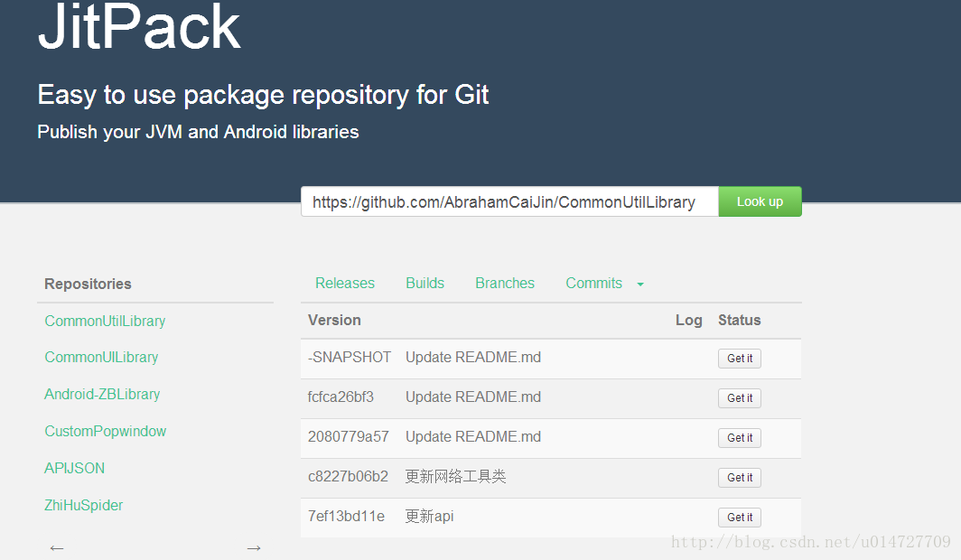The image size is (961, 560).
Task: Click the Version column header
Action: click(334, 321)
